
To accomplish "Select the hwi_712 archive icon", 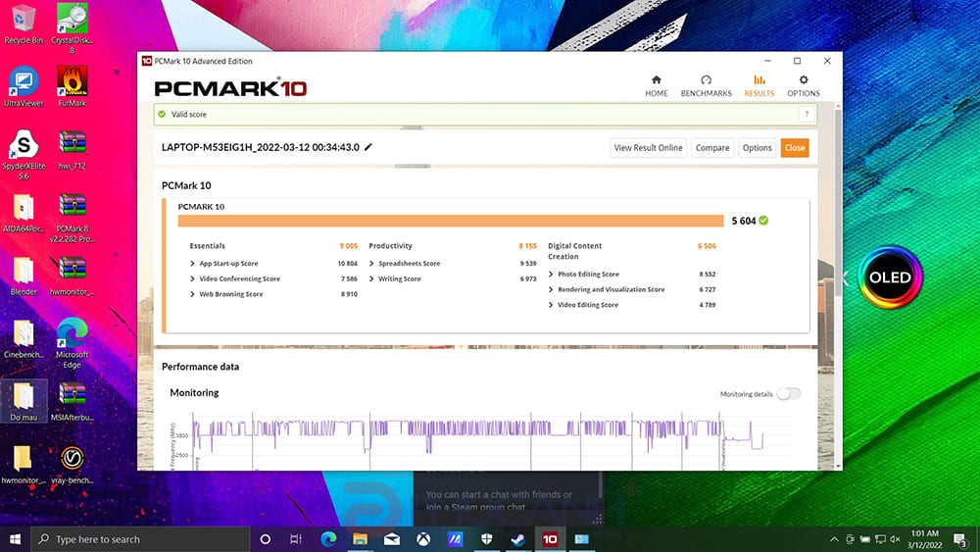I will tap(72, 150).
